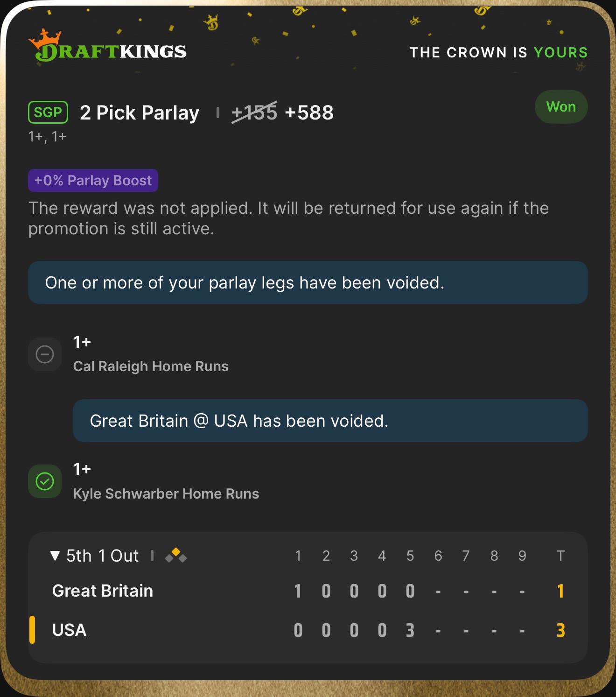Select the +588 boosted odds

pos(309,113)
